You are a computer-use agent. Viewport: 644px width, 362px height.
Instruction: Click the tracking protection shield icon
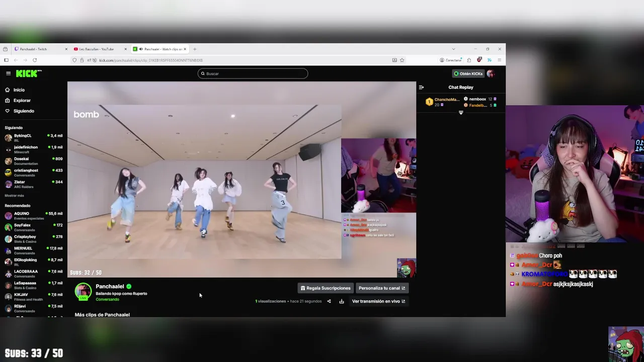click(74, 60)
